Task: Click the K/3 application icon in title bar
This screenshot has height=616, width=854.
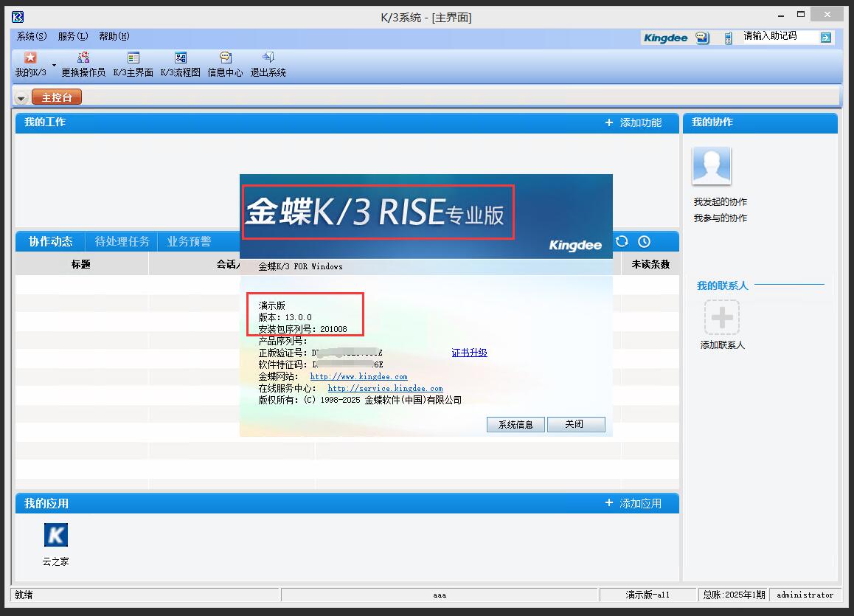Action: [18, 18]
